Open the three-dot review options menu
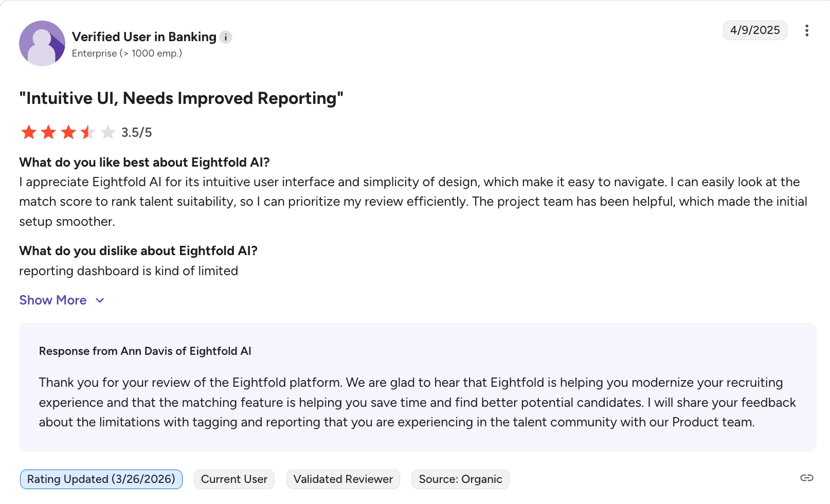 click(806, 30)
